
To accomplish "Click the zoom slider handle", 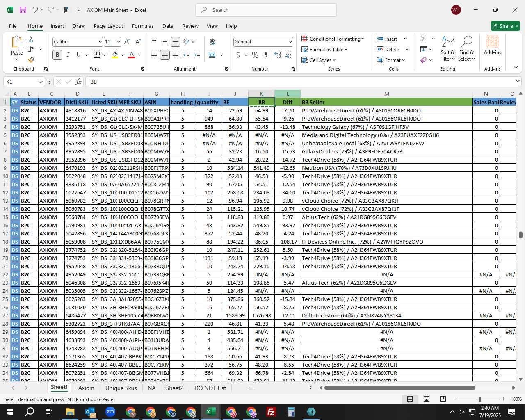I will pyautogui.click(x=479, y=399).
